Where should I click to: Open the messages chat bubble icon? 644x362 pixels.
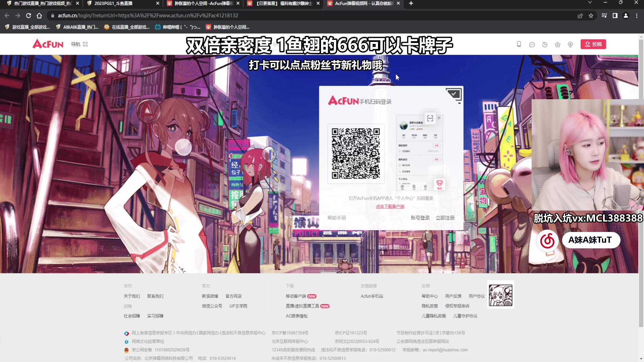(x=532, y=44)
